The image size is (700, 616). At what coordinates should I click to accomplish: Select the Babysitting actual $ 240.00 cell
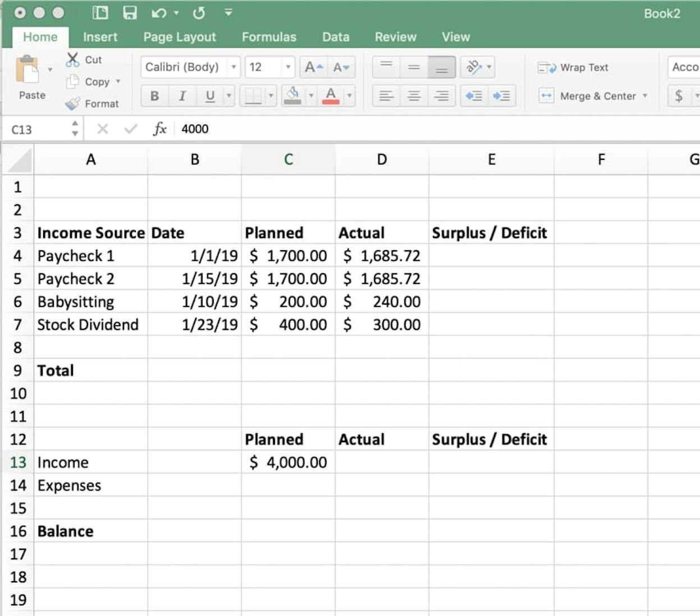pos(382,301)
